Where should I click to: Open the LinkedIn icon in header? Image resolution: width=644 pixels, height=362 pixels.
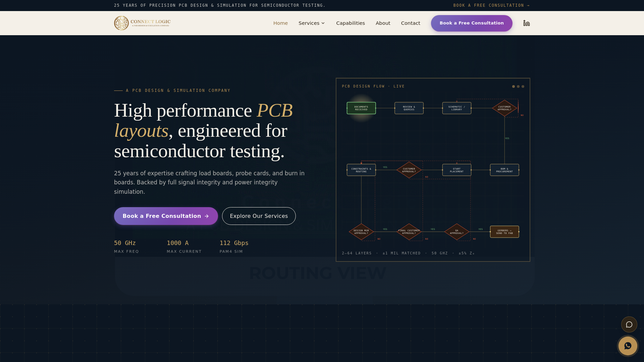click(x=527, y=23)
